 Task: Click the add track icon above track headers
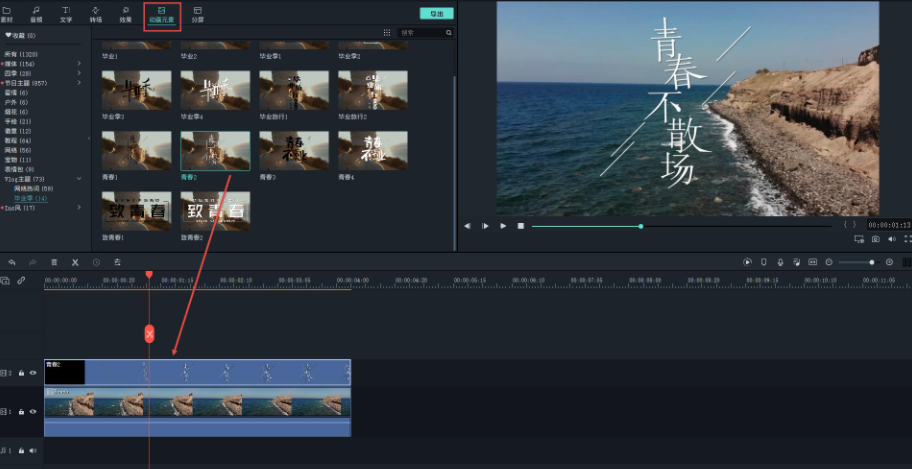(x=5, y=280)
